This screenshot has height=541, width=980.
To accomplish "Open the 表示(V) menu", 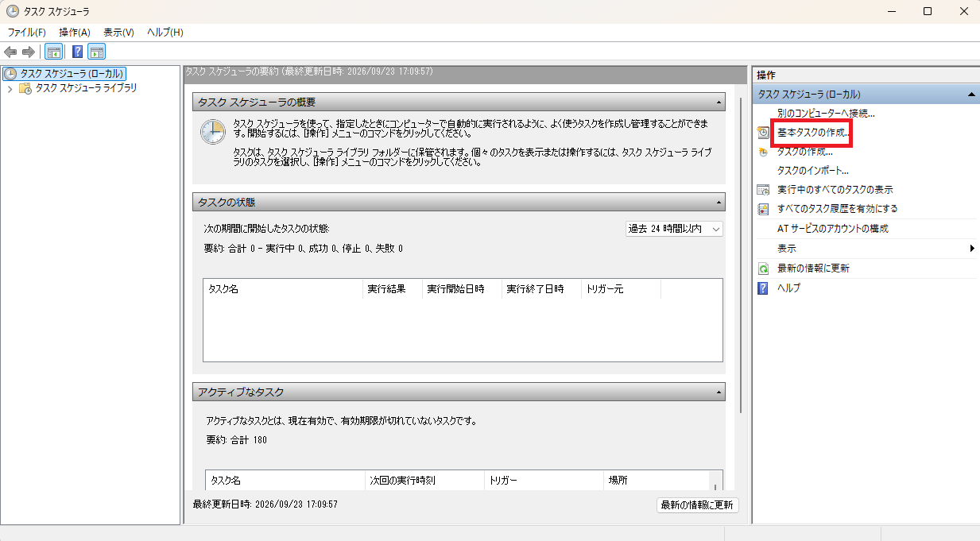I will click(118, 32).
